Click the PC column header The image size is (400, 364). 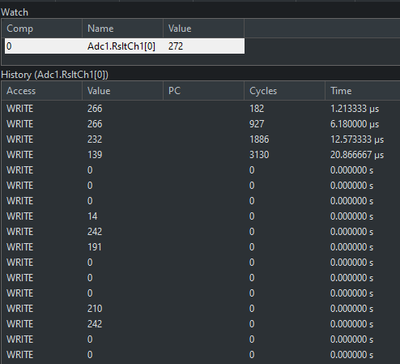(204, 91)
